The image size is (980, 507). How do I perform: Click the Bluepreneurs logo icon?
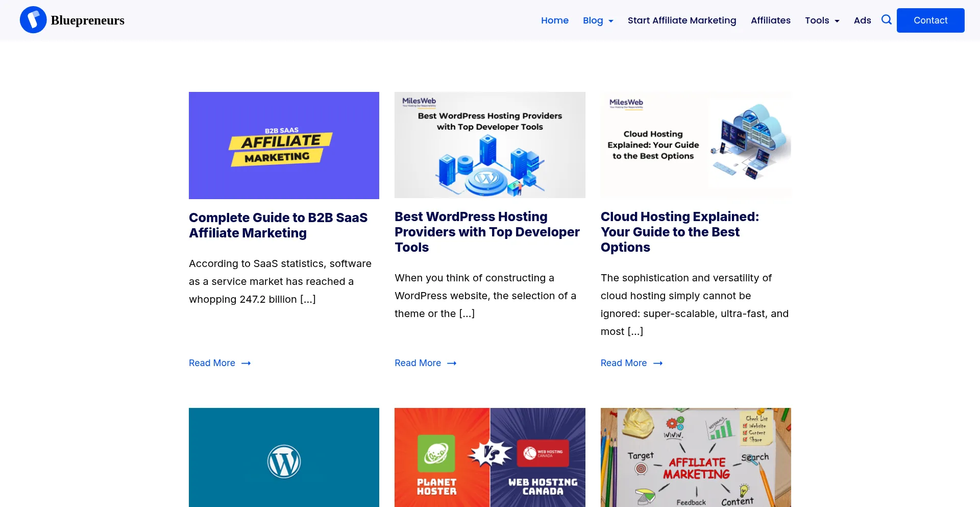click(x=33, y=19)
